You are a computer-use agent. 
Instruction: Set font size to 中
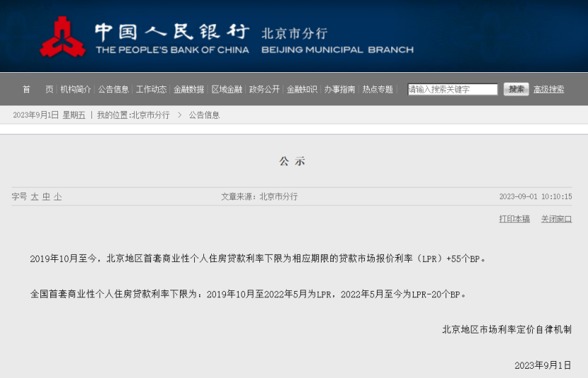(46, 197)
